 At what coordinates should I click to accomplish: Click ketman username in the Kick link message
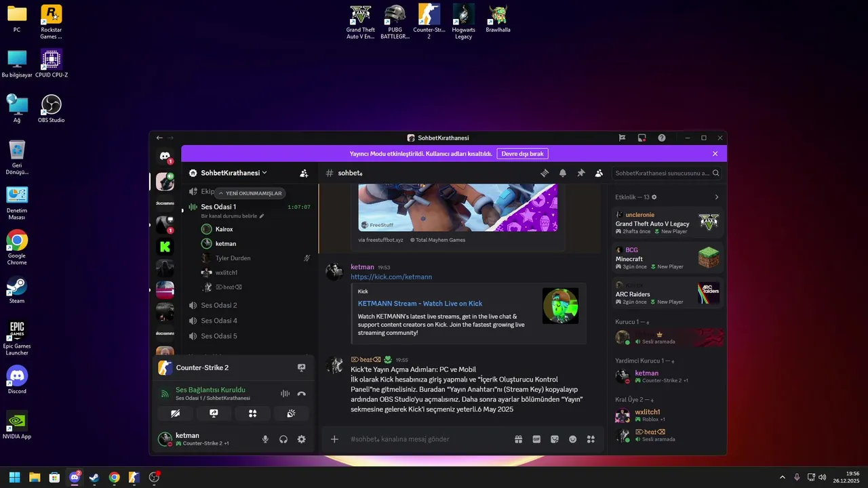(362, 267)
